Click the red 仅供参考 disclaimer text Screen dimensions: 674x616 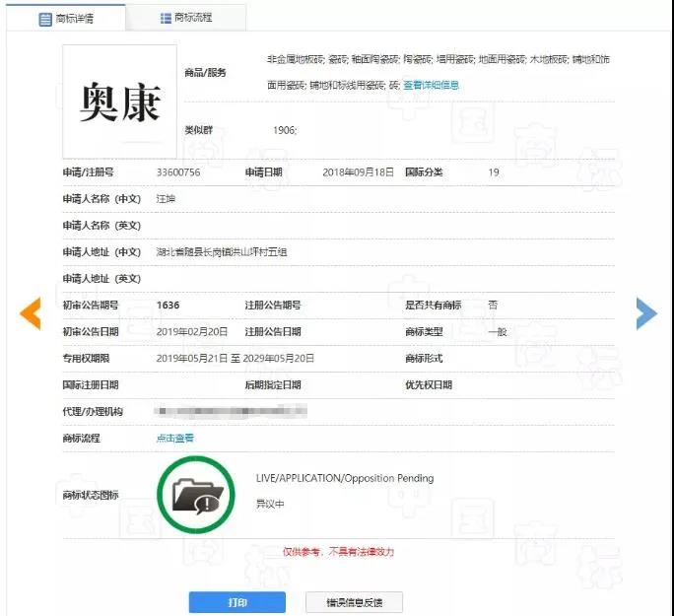click(338, 552)
